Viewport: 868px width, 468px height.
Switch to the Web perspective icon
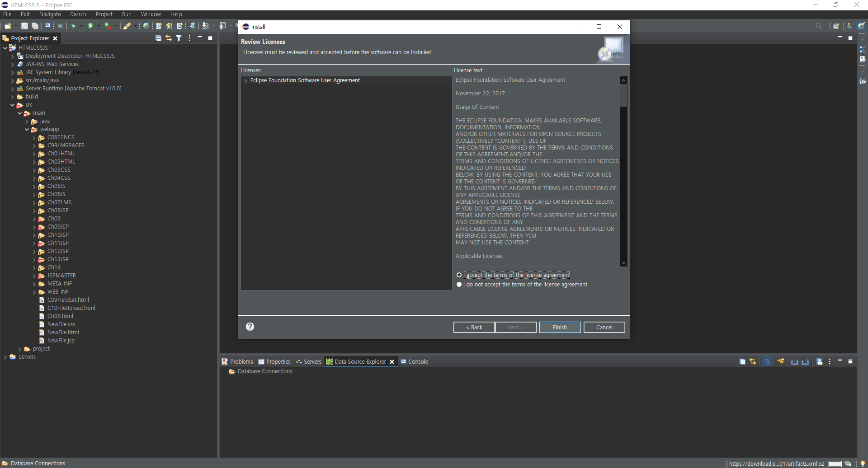click(x=862, y=26)
